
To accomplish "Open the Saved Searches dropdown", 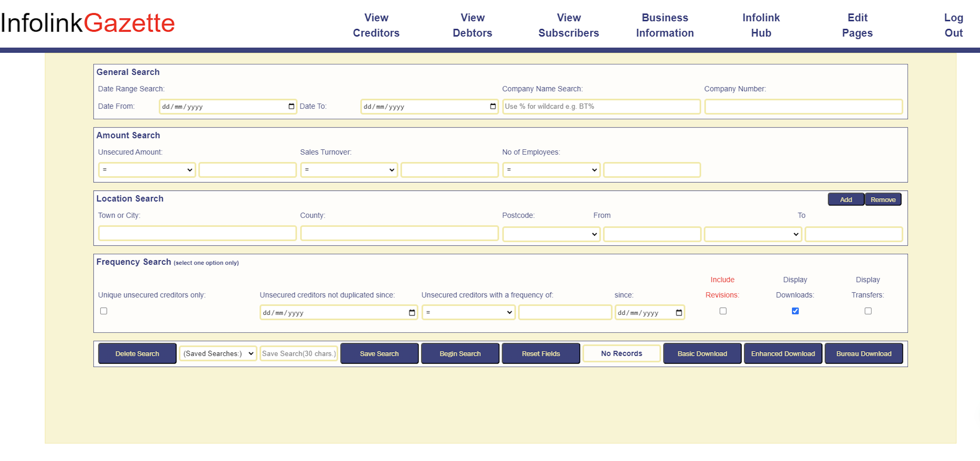I will click(x=218, y=354).
